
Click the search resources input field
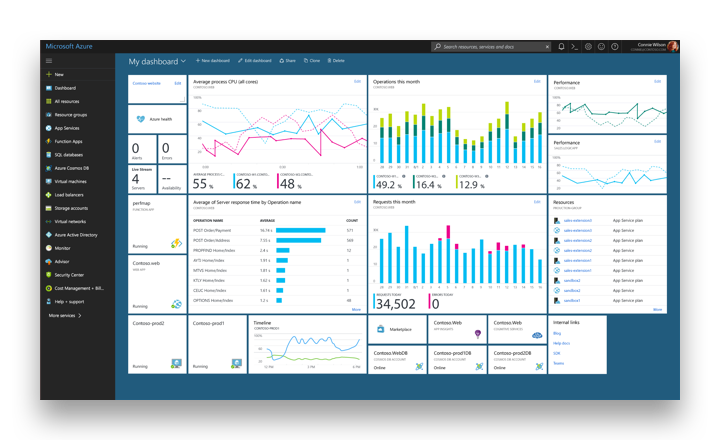[490, 46]
